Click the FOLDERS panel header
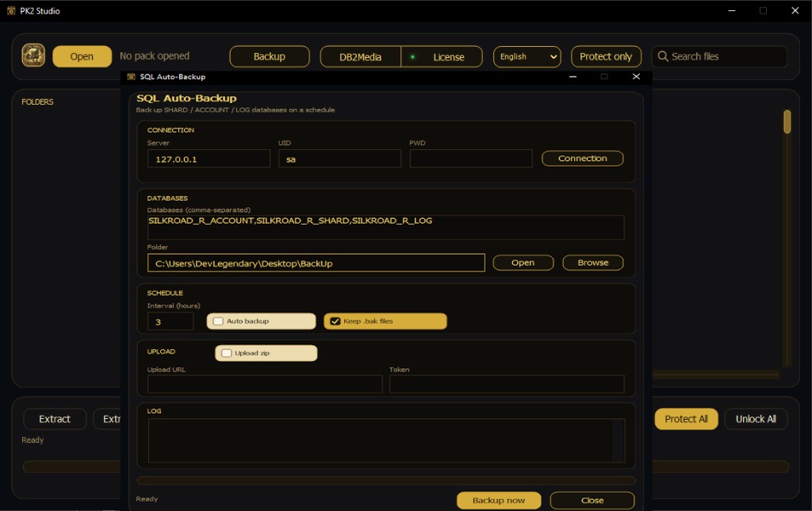Viewport: 812px width, 511px height. click(x=37, y=102)
